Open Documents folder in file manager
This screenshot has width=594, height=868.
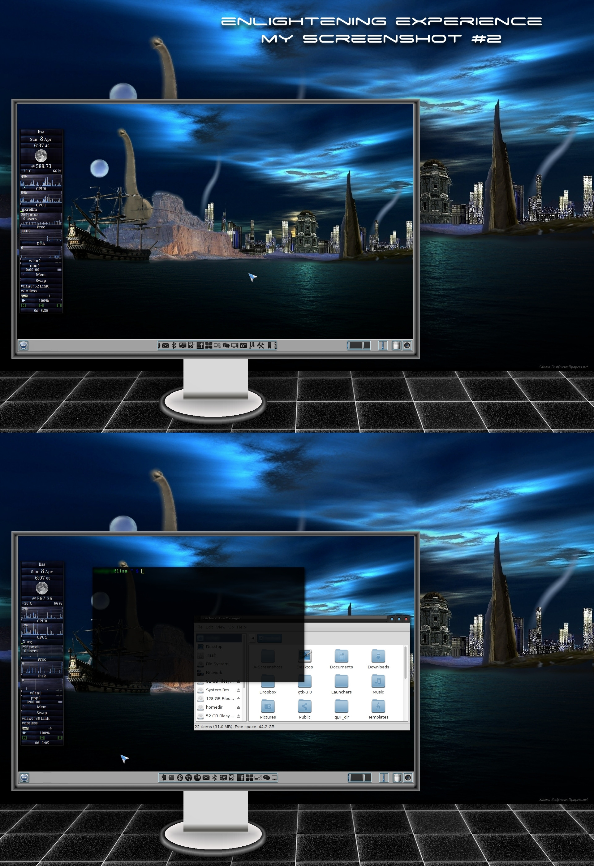click(x=341, y=660)
